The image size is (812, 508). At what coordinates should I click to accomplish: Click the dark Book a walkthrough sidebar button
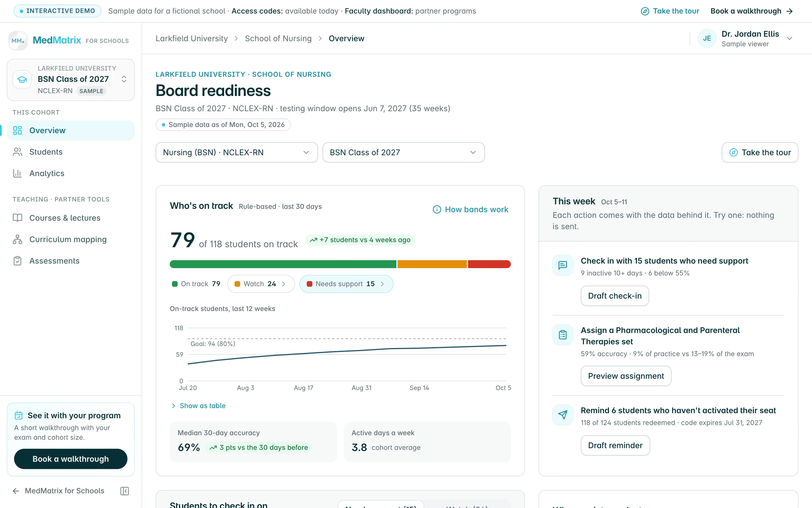click(x=71, y=459)
